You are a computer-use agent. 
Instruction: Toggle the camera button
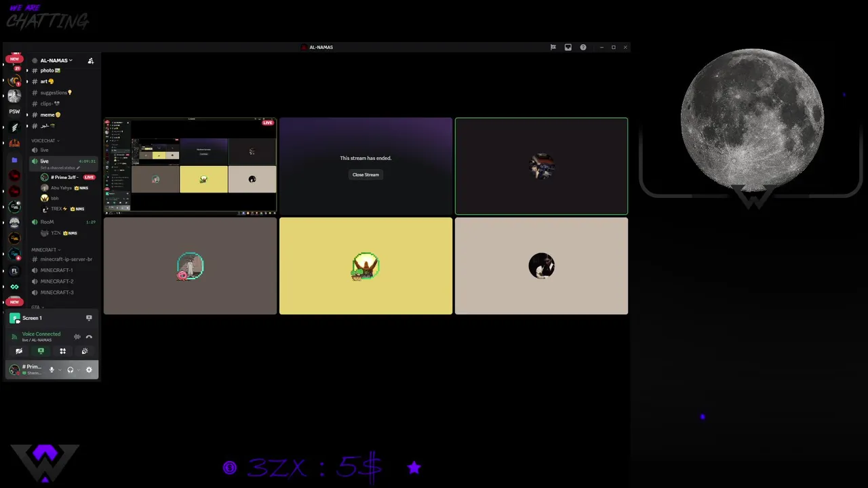19,351
